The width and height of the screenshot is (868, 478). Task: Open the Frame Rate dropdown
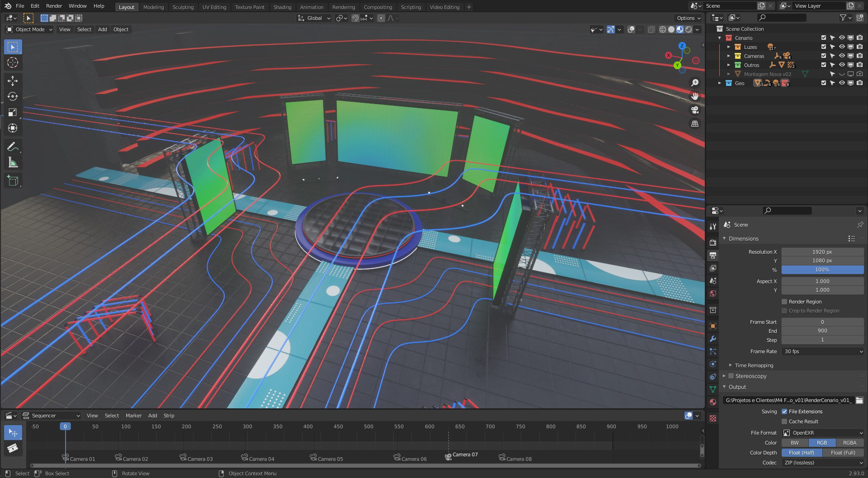click(x=822, y=351)
